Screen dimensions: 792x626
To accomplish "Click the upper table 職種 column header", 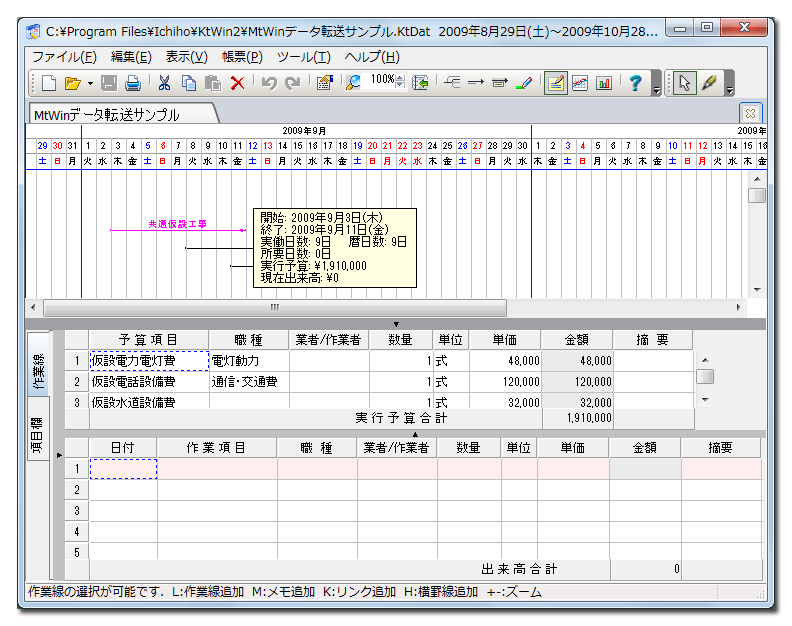I will click(249, 340).
